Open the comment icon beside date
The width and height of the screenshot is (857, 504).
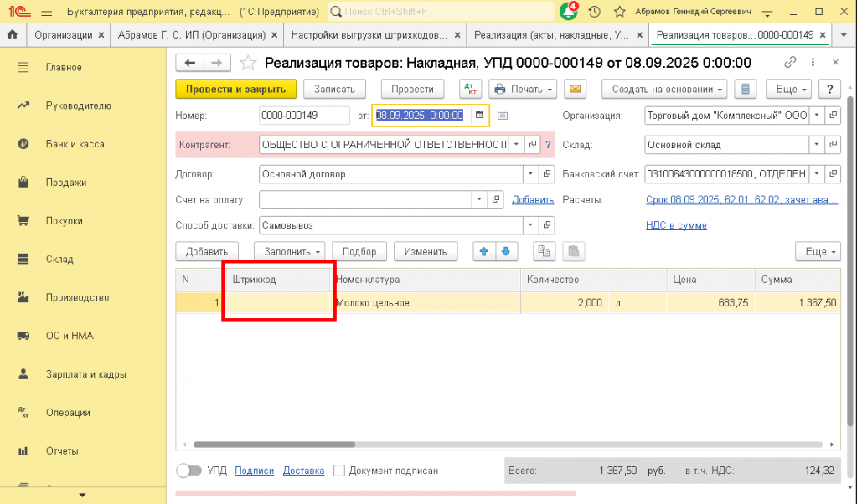coord(503,116)
